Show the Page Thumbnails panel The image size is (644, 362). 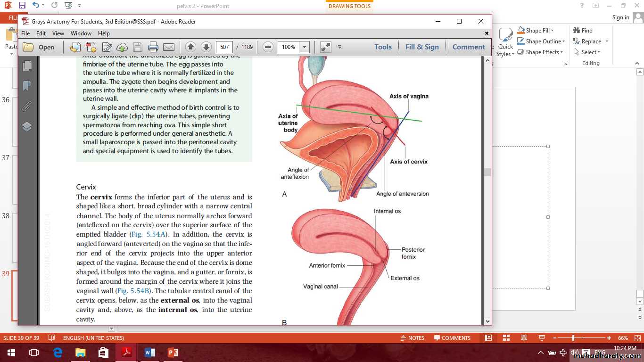[x=27, y=66]
